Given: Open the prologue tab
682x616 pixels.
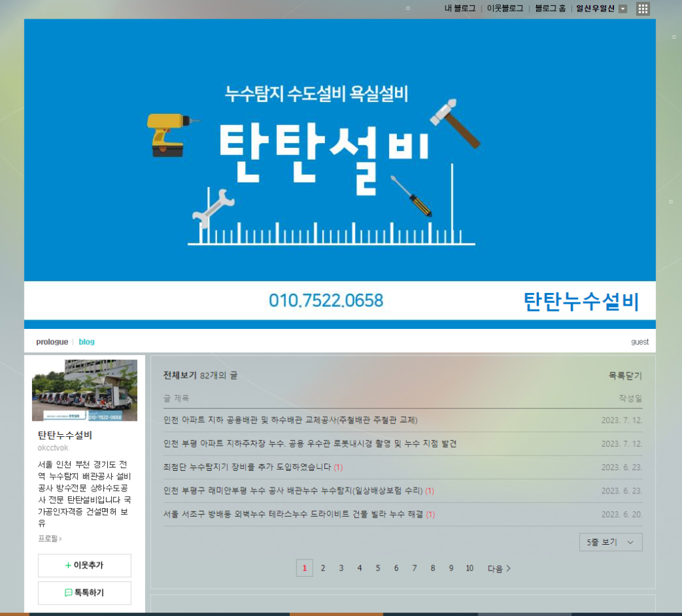Looking at the screenshot, I should pyautogui.click(x=52, y=342).
